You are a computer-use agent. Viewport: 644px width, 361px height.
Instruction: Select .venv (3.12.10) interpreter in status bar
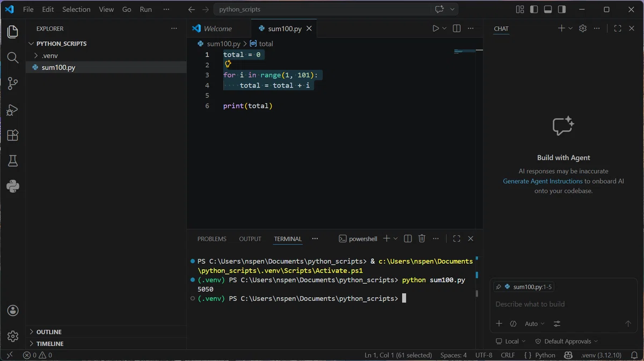(x=601, y=355)
